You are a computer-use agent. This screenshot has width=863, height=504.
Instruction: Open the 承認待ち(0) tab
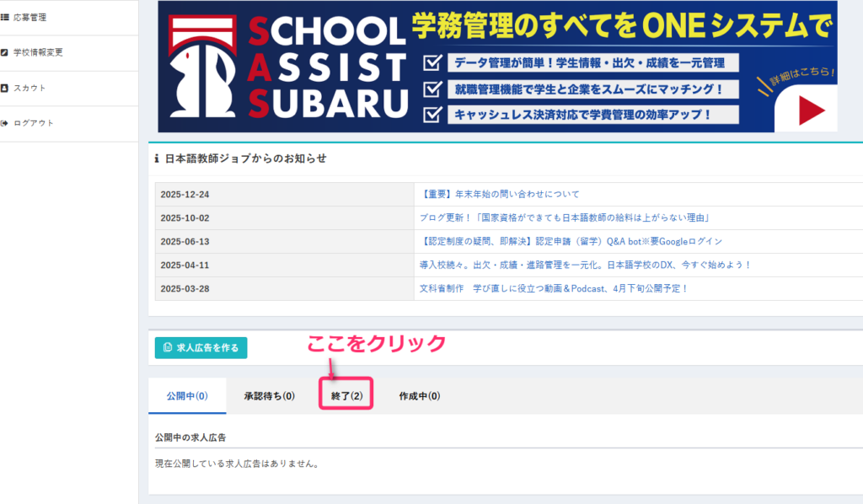click(x=269, y=396)
